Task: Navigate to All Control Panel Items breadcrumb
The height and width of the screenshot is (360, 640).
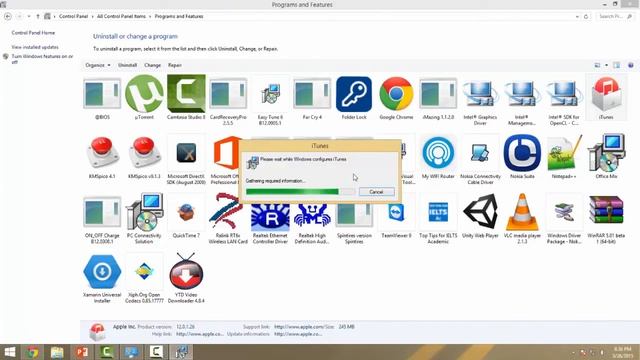Action: click(121, 16)
